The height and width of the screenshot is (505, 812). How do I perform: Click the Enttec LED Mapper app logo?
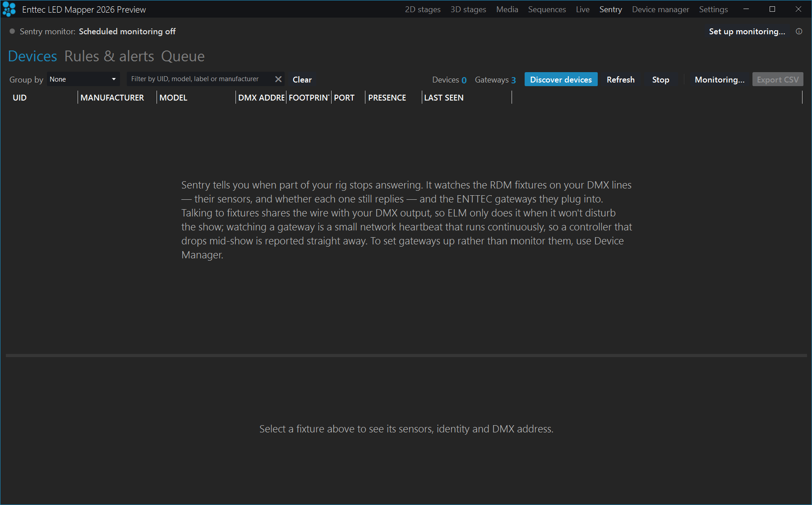[x=9, y=9]
